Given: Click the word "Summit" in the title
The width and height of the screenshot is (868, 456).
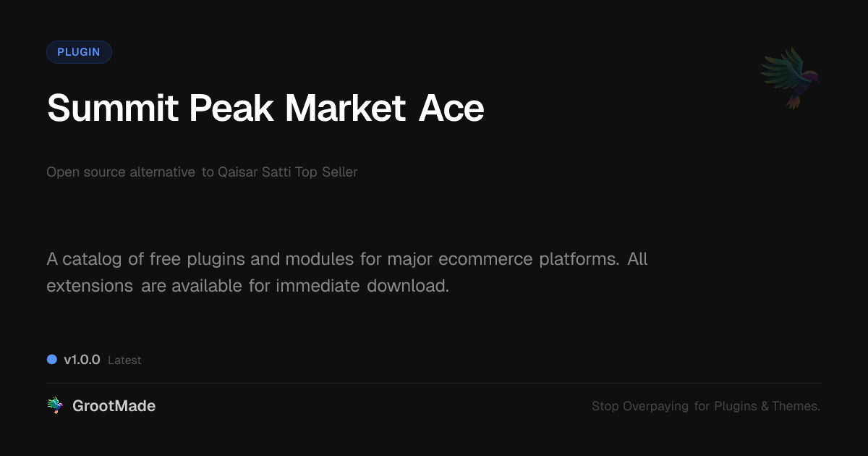Looking at the screenshot, I should pyautogui.click(x=112, y=109).
